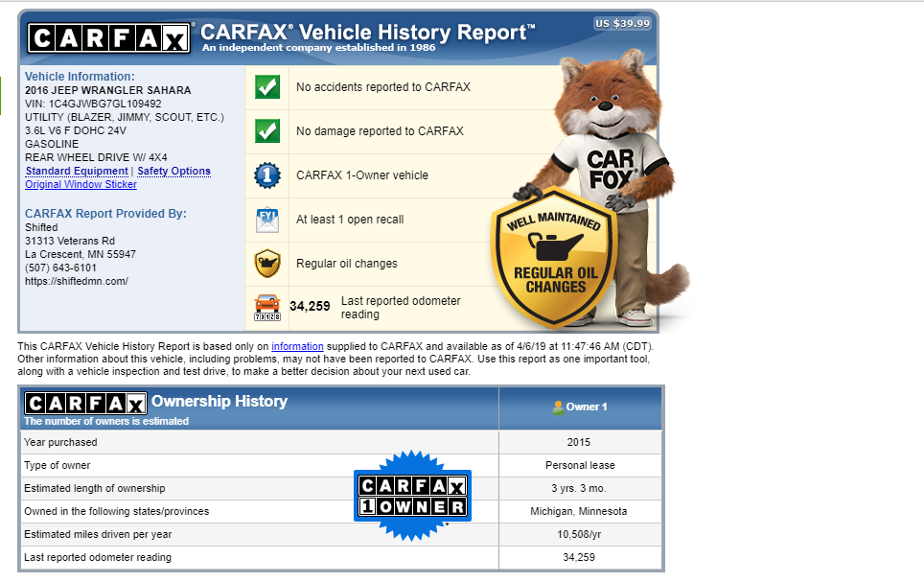924x582 pixels.
Task: Click the 'GASOLINE' fuel type text
Action: tap(52, 145)
